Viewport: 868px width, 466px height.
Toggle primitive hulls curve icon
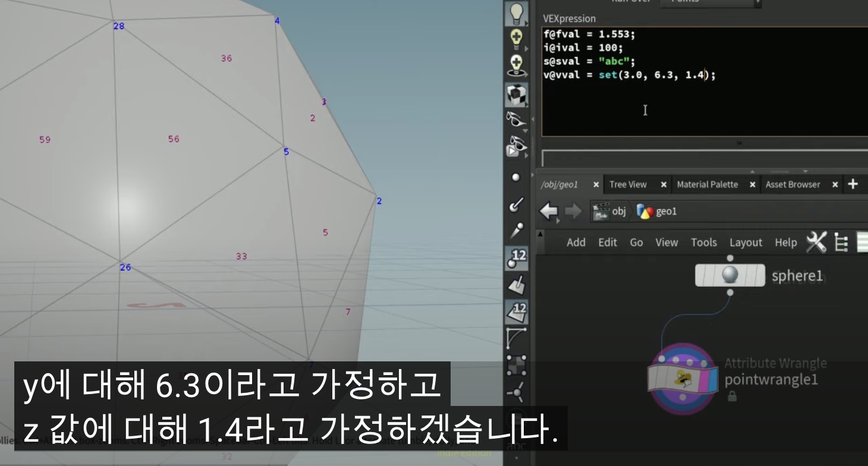(516, 339)
